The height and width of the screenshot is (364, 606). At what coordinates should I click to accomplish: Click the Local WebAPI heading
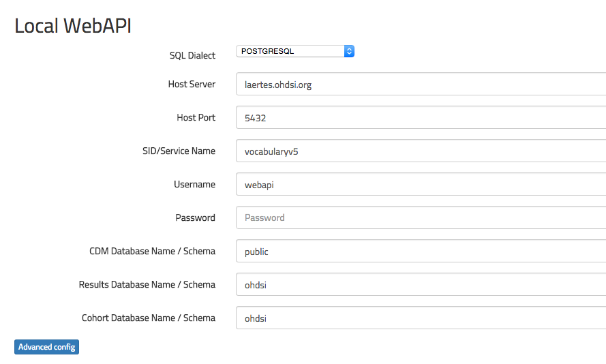(x=73, y=26)
